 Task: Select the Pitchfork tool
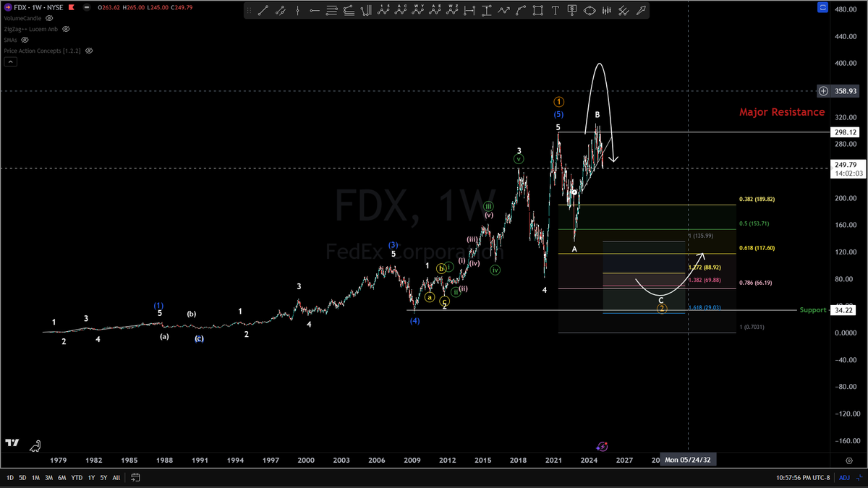pyautogui.click(x=366, y=10)
